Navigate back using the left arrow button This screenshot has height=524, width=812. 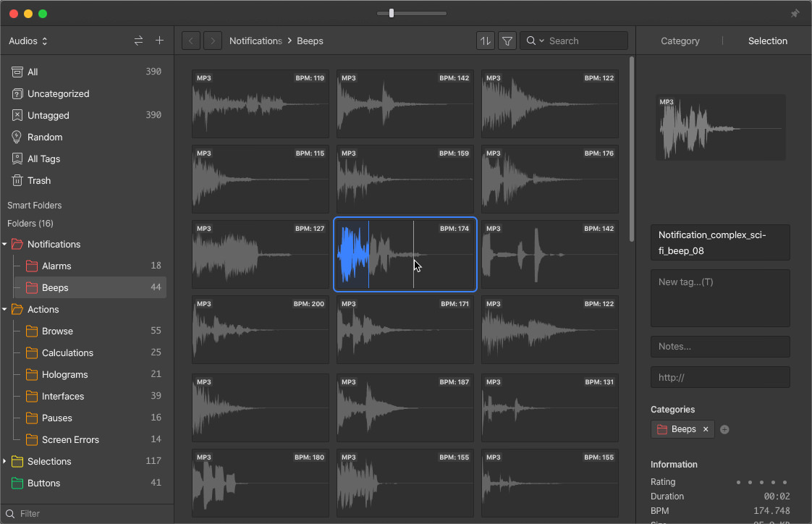[190, 41]
